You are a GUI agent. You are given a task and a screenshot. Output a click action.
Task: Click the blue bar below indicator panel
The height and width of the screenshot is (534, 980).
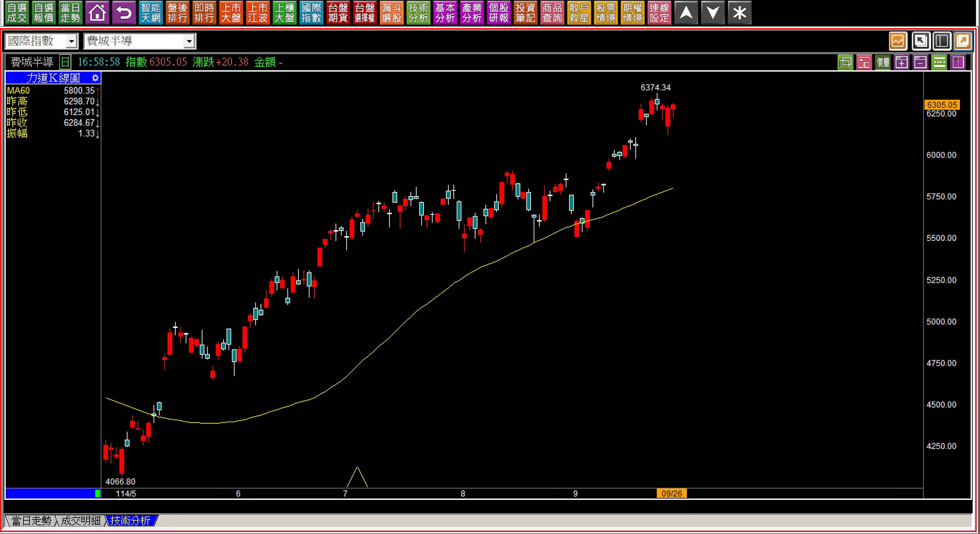tap(50, 493)
